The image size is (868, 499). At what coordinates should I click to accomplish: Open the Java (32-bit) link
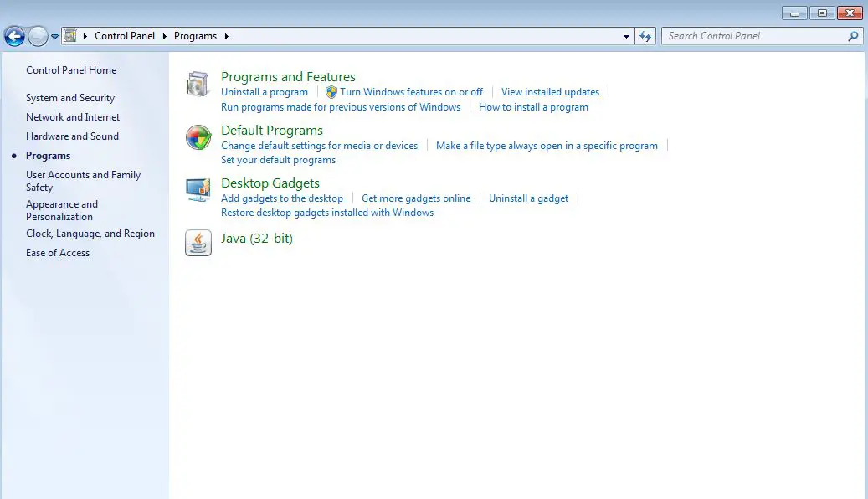257,239
